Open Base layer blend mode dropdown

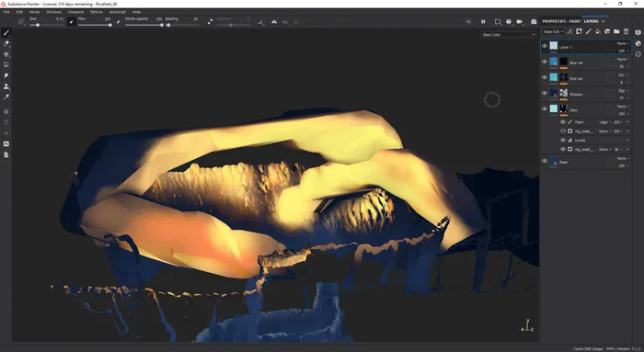pos(622,158)
